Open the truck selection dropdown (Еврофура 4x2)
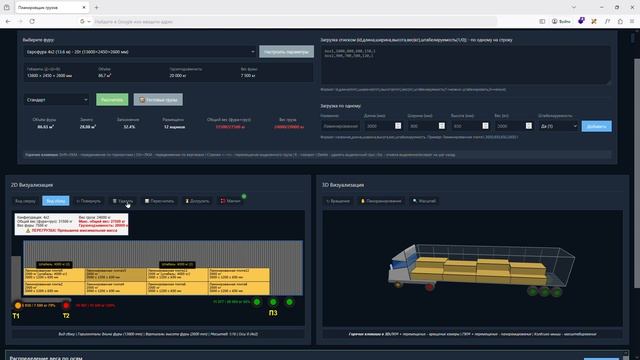Viewport: 640px width, 360px height. [140, 52]
